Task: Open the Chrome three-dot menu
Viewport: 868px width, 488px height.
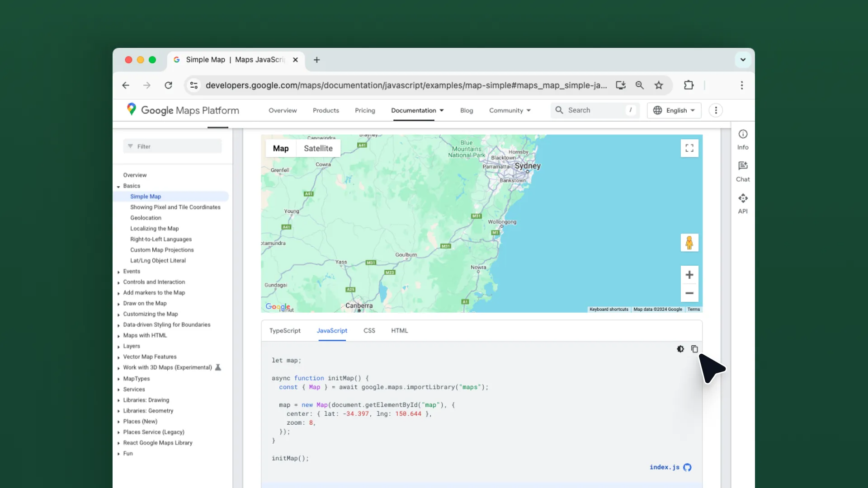Action: [742, 85]
